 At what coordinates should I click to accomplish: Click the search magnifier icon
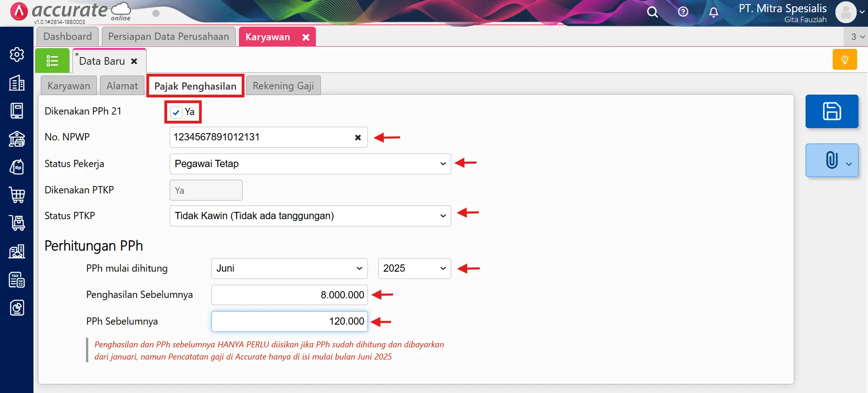(x=652, y=12)
